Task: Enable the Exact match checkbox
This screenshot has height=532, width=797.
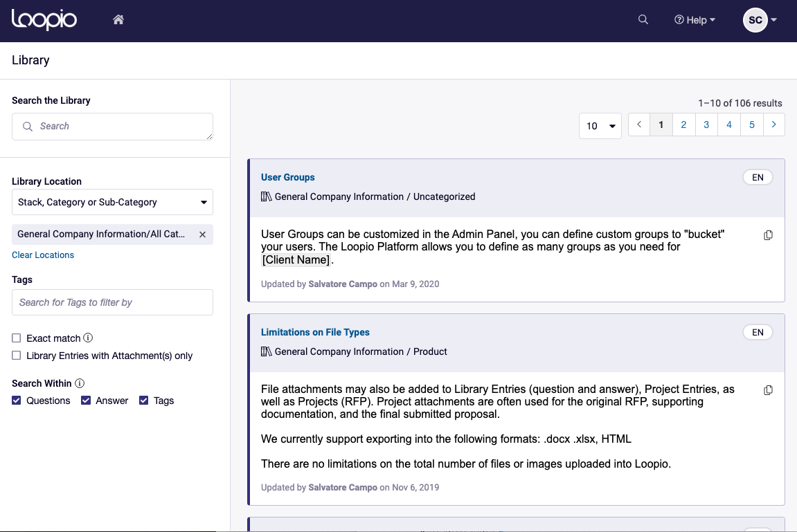Action: (16, 338)
